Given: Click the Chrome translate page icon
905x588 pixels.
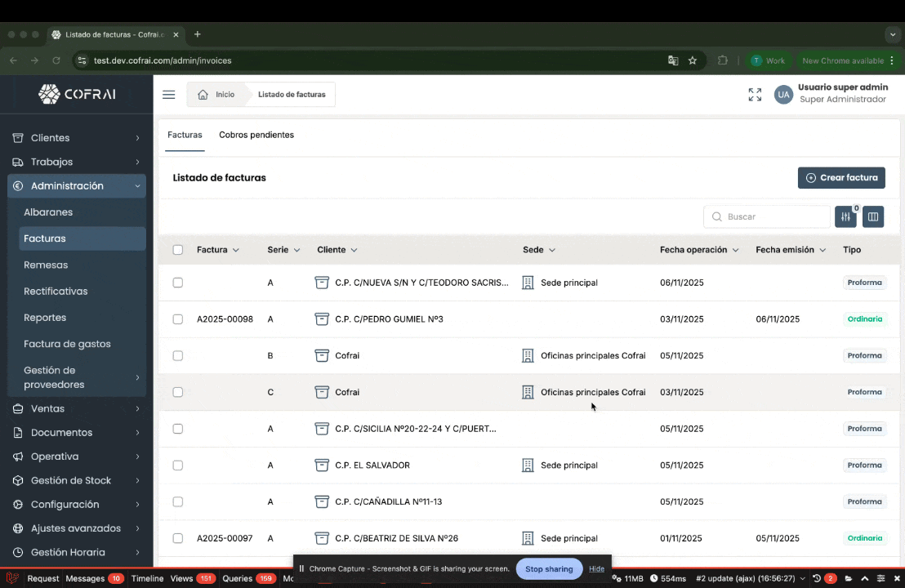Looking at the screenshot, I should coord(673,60).
